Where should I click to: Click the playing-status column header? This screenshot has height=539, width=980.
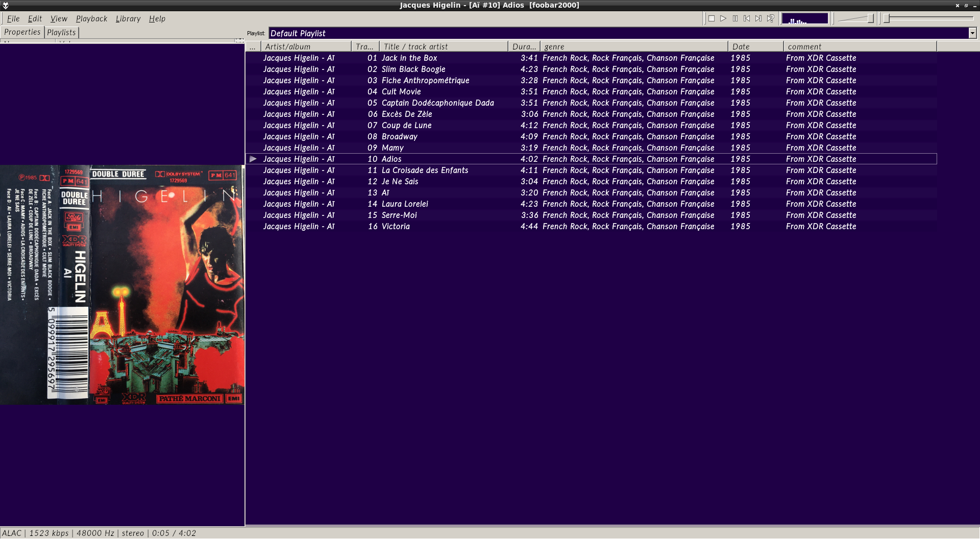[253, 46]
